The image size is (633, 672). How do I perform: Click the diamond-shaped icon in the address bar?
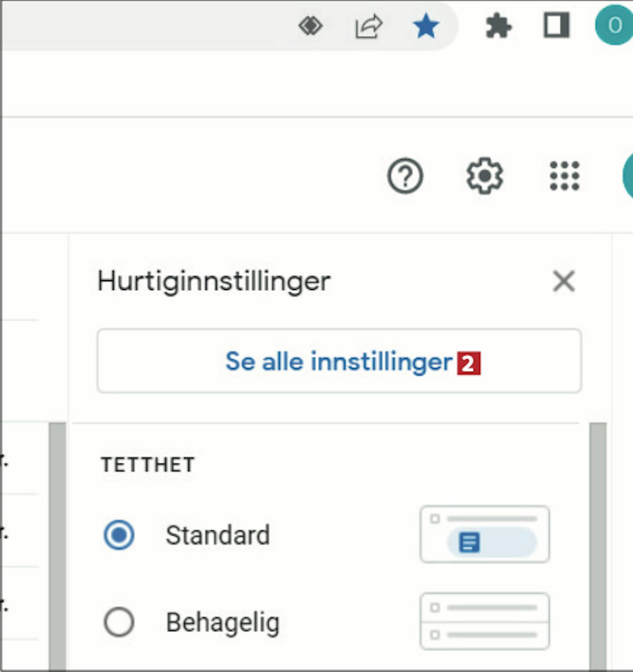click(311, 26)
